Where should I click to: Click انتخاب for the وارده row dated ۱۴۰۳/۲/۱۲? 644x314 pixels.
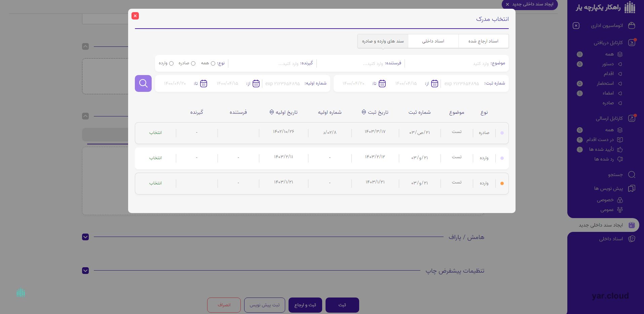click(x=155, y=158)
